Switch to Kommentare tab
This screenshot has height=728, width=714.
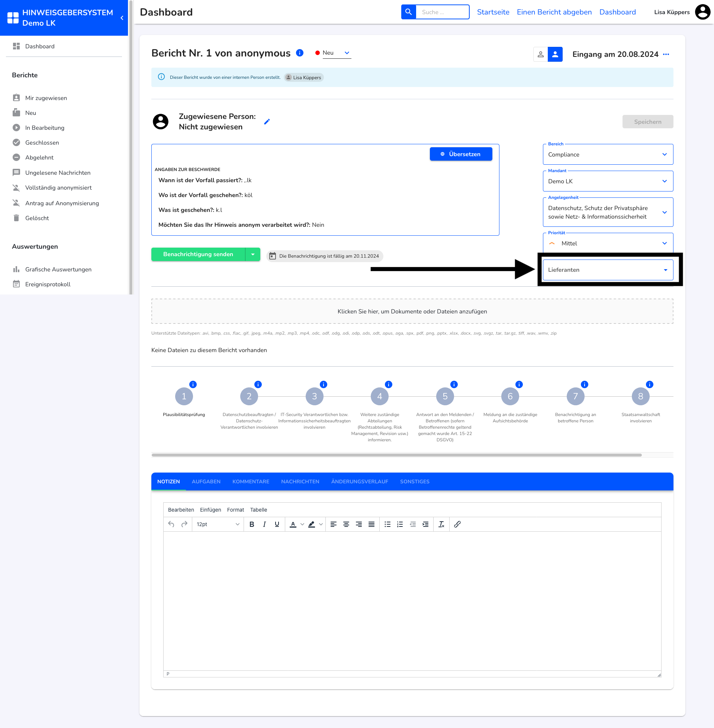point(251,481)
